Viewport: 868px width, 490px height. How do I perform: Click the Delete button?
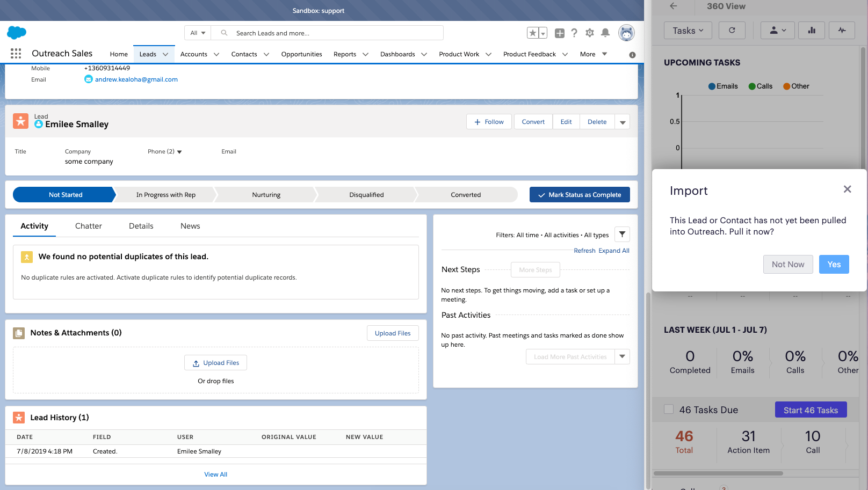(x=597, y=122)
